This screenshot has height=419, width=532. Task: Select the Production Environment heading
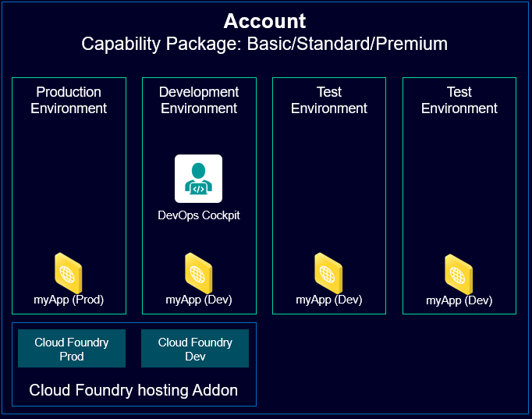[69, 100]
